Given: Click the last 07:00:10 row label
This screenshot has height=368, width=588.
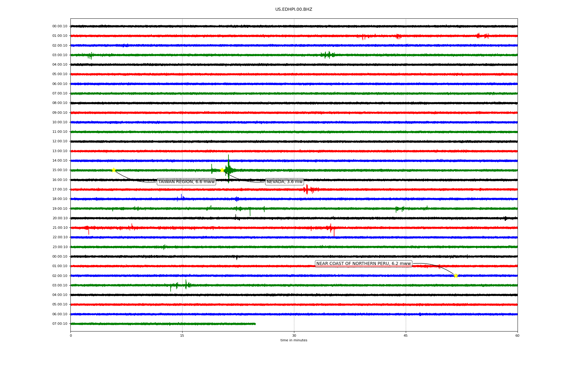Looking at the screenshot, I should pyautogui.click(x=60, y=324).
